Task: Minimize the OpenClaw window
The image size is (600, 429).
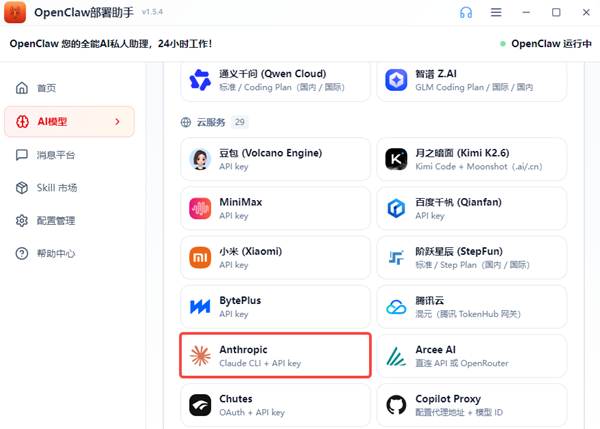Action: click(526, 13)
